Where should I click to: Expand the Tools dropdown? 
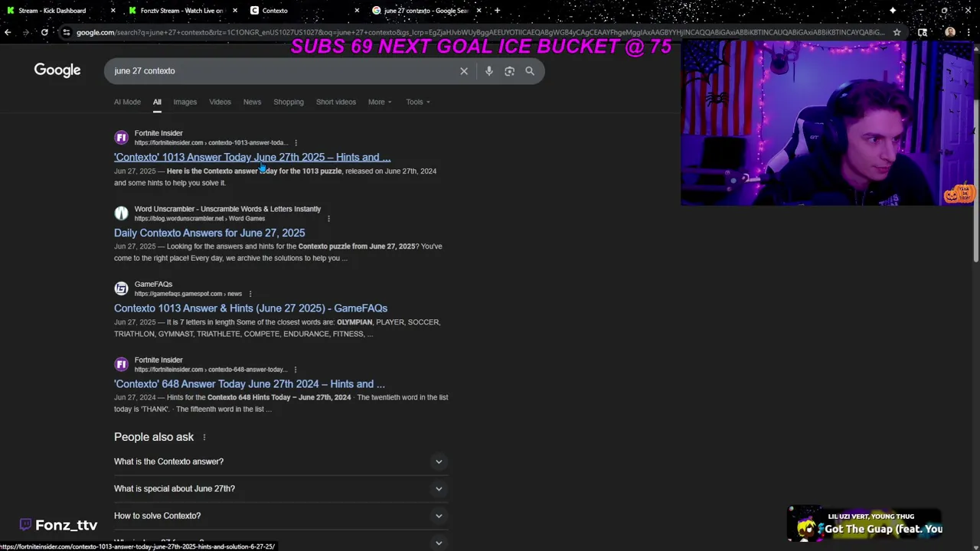coord(418,102)
